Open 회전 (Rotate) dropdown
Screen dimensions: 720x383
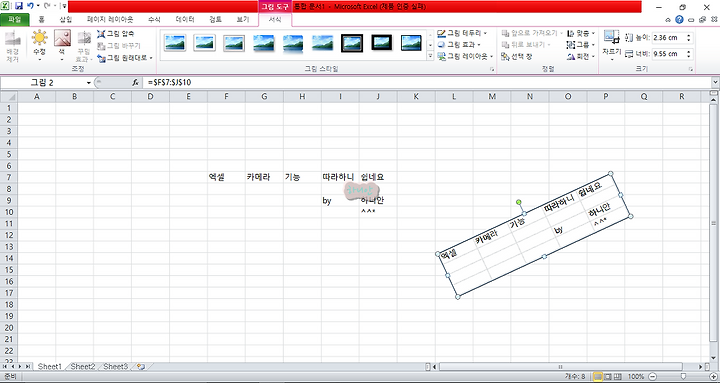coord(581,56)
